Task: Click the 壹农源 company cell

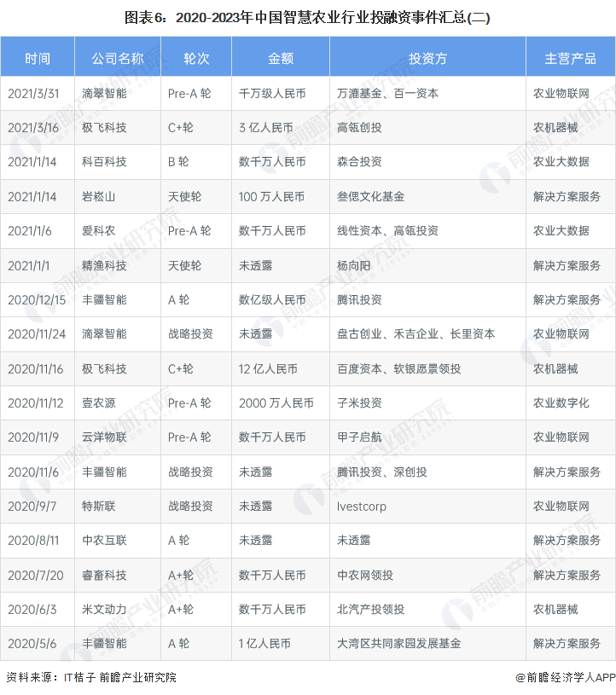Action: point(99,403)
